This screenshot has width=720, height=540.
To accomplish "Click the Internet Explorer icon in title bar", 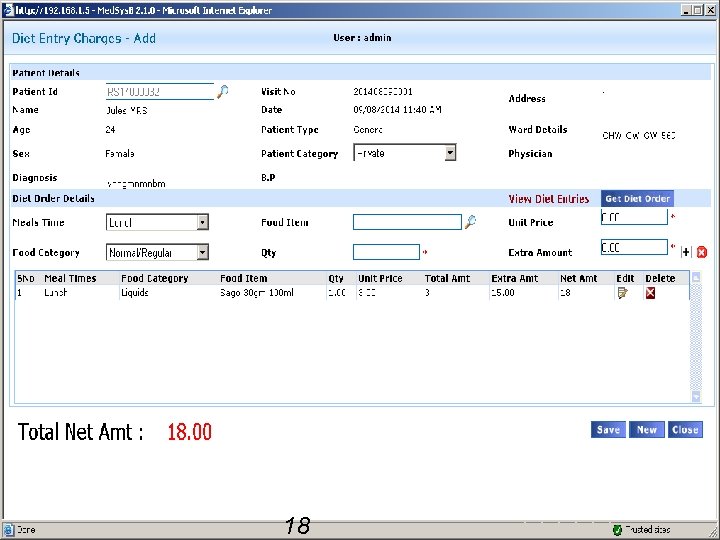I will coord(8,10).
